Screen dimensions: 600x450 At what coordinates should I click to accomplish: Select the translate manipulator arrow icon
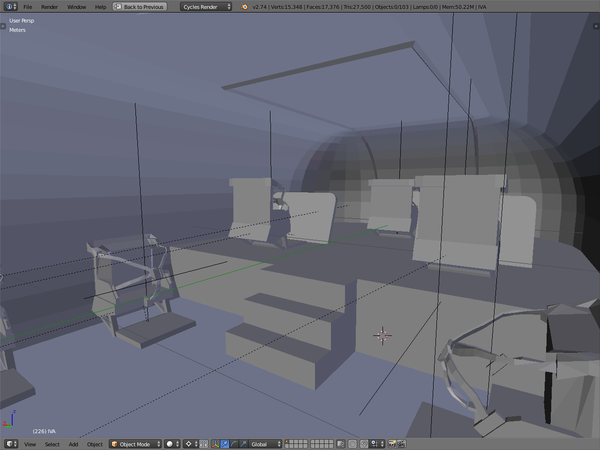tap(223, 443)
